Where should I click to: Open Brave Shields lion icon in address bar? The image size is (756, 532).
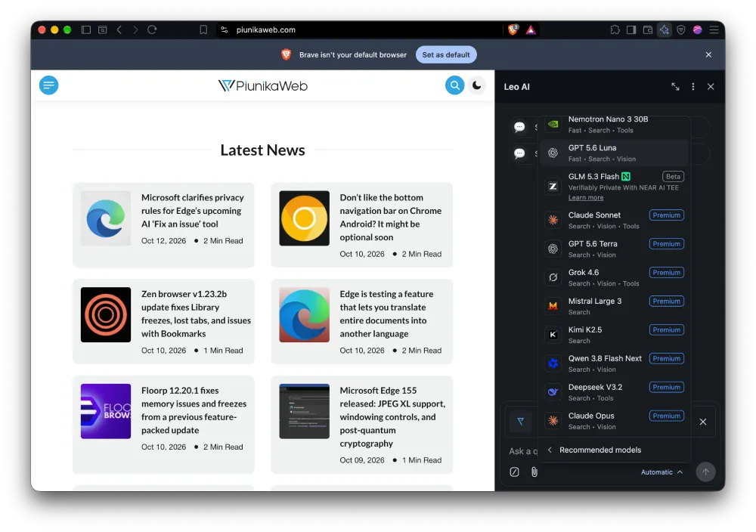pyautogui.click(x=513, y=30)
